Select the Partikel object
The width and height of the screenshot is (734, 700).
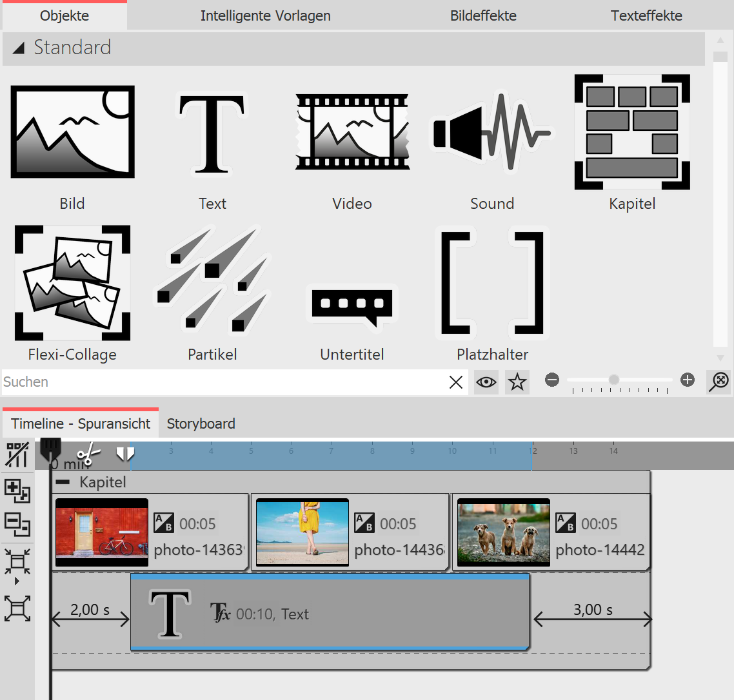[x=212, y=282]
